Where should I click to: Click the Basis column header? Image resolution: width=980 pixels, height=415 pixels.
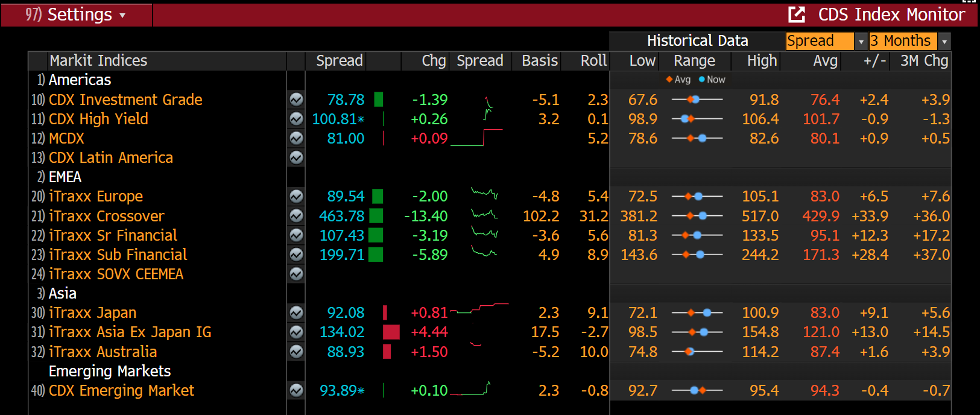point(539,61)
